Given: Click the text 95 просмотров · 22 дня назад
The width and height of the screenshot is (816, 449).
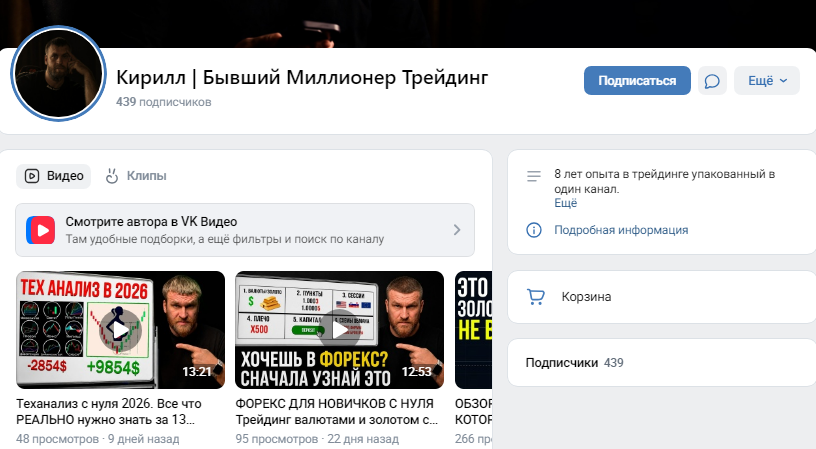Looking at the screenshot, I should 317,439.
